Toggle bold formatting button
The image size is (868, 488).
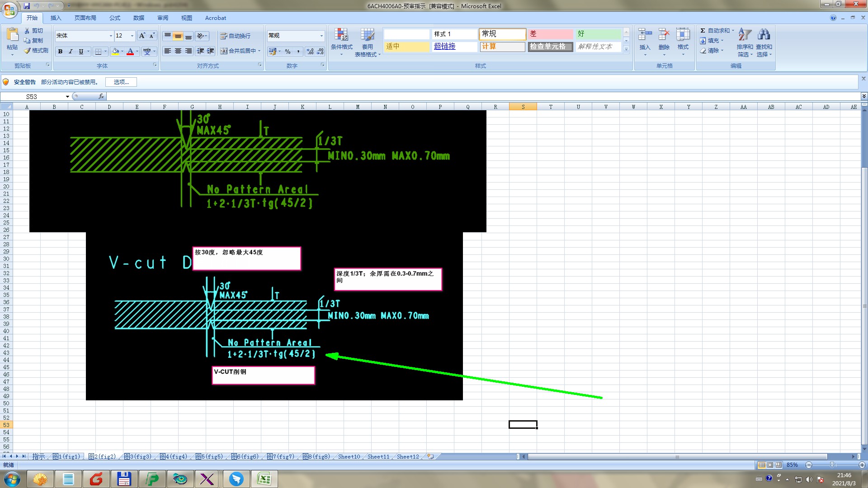pos(60,52)
